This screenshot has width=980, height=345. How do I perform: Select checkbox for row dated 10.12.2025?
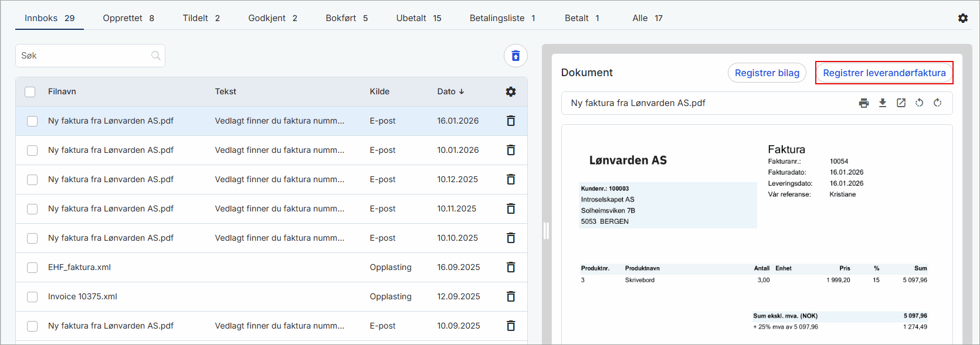pos(32,180)
